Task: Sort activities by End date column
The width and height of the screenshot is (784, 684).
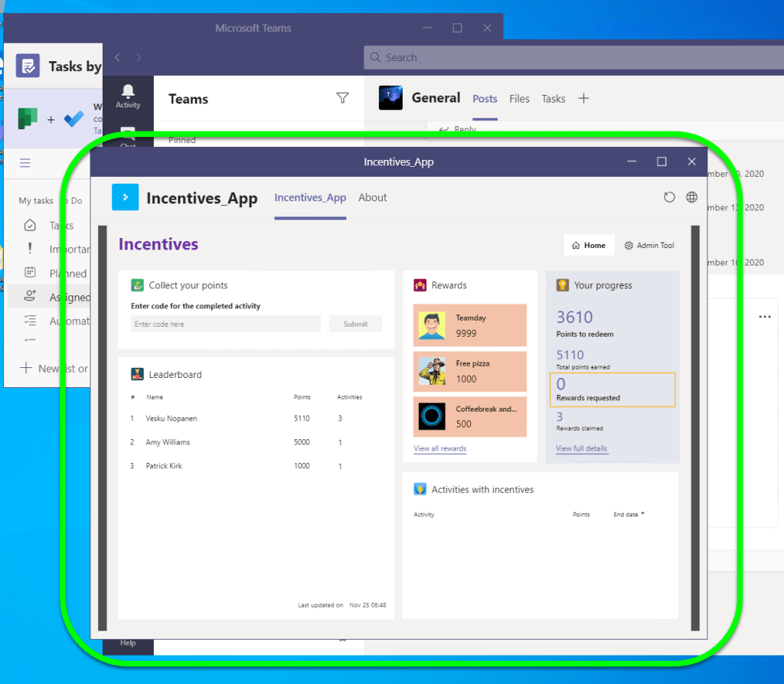Action: point(628,514)
